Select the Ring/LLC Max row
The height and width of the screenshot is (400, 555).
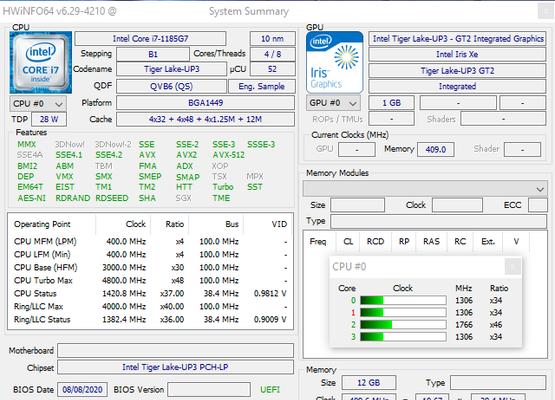click(x=150, y=306)
